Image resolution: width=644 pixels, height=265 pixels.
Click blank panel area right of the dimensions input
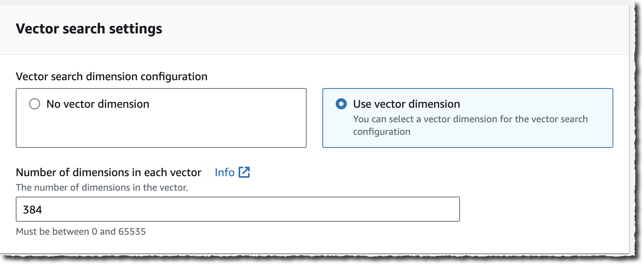coord(543,209)
